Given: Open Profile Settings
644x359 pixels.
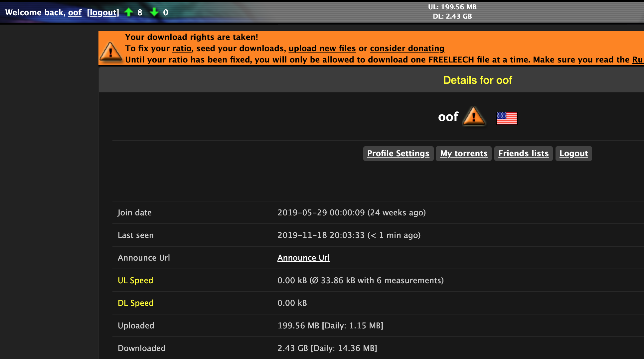Looking at the screenshot, I should tap(398, 153).
